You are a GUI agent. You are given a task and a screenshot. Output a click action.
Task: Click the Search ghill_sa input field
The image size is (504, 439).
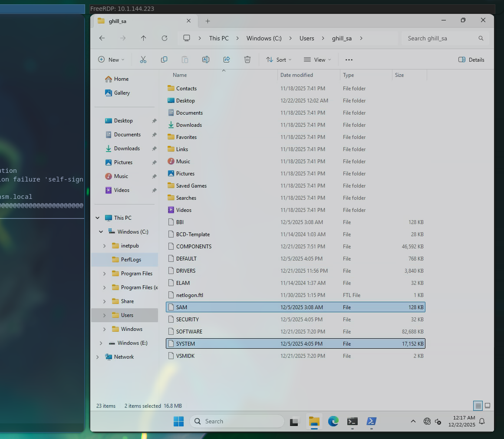click(441, 38)
